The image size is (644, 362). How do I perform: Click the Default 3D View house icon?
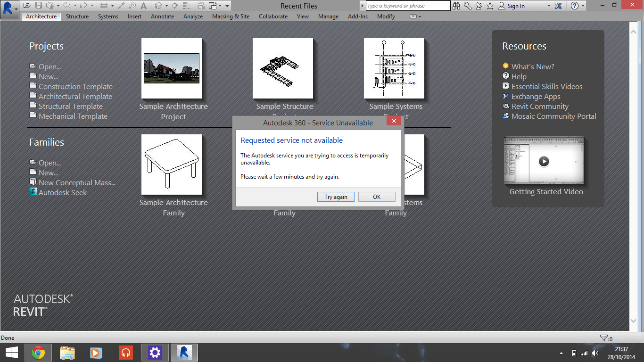pos(158,6)
